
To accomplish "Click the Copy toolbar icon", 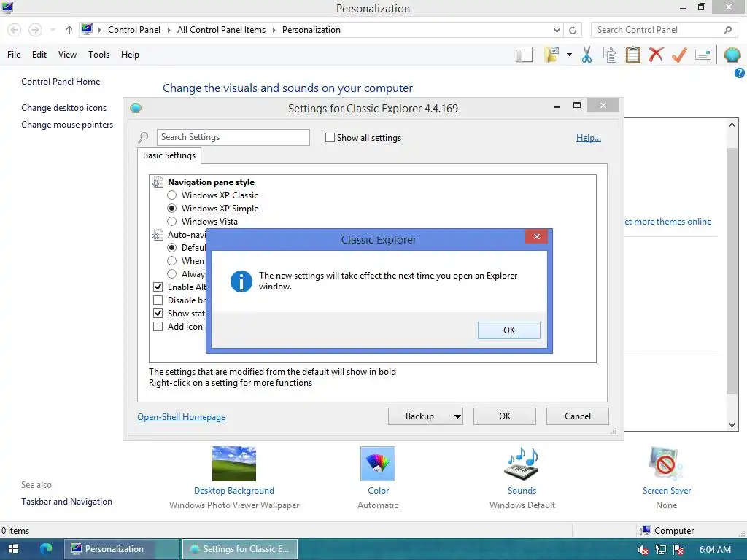I will 609,55.
